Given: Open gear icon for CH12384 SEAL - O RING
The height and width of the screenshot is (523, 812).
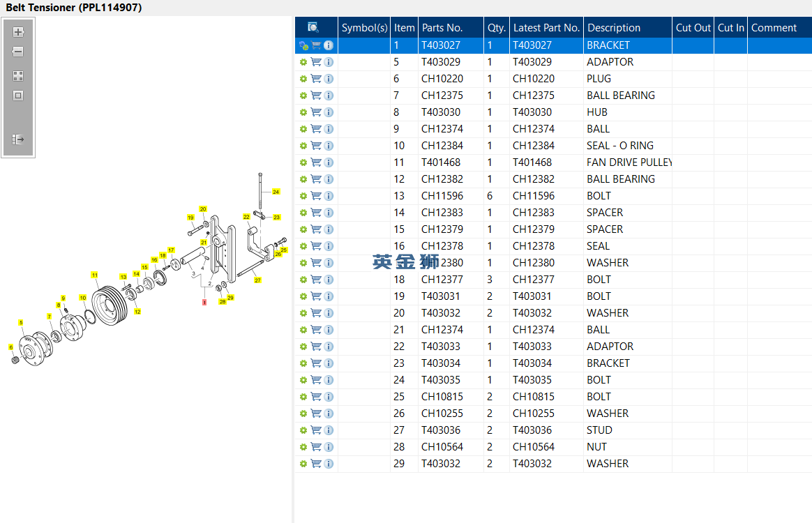Looking at the screenshot, I should click(303, 146).
